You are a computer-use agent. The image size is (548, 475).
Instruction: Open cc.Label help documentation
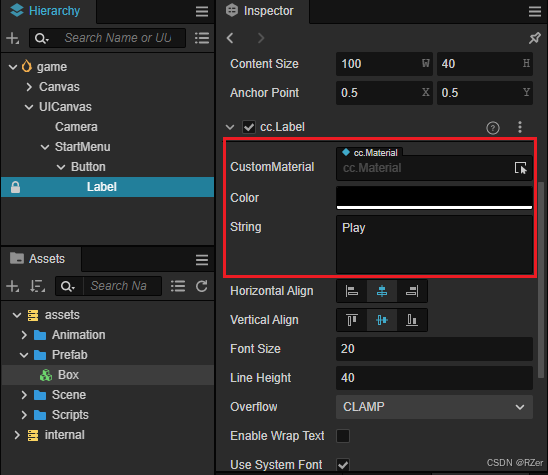click(493, 128)
